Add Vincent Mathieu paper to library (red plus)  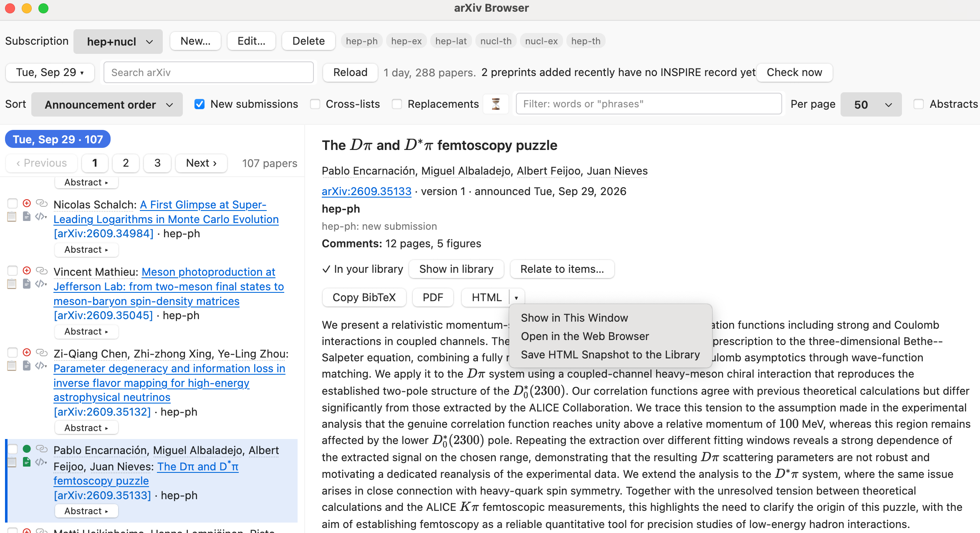pyautogui.click(x=27, y=271)
